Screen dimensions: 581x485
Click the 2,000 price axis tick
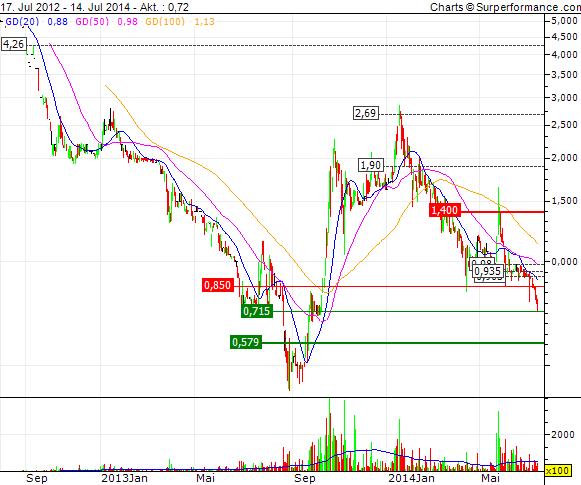tap(564, 158)
